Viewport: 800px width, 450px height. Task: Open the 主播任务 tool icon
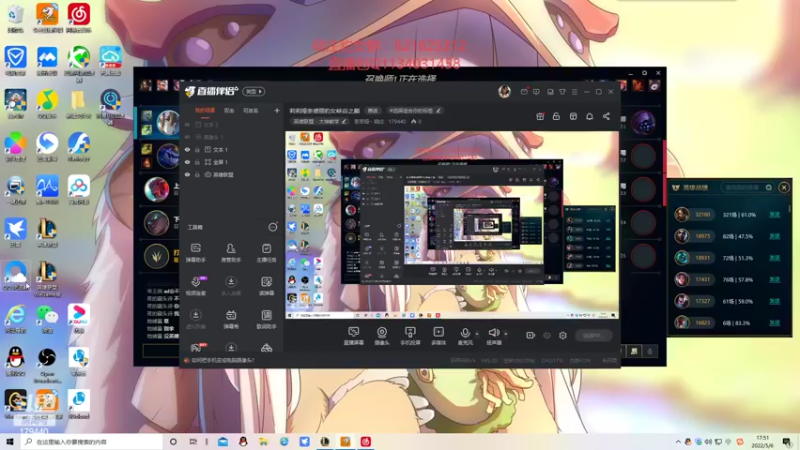(x=266, y=253)
